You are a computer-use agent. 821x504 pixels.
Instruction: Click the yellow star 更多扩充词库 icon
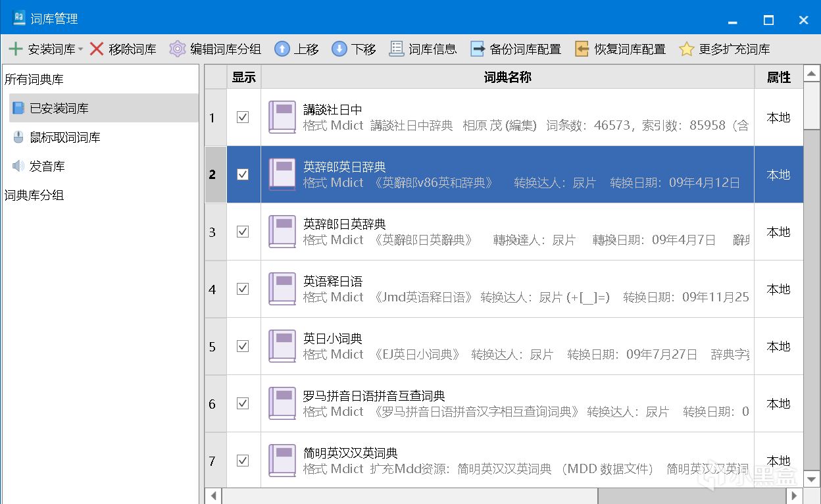click(x=687, y=49)
